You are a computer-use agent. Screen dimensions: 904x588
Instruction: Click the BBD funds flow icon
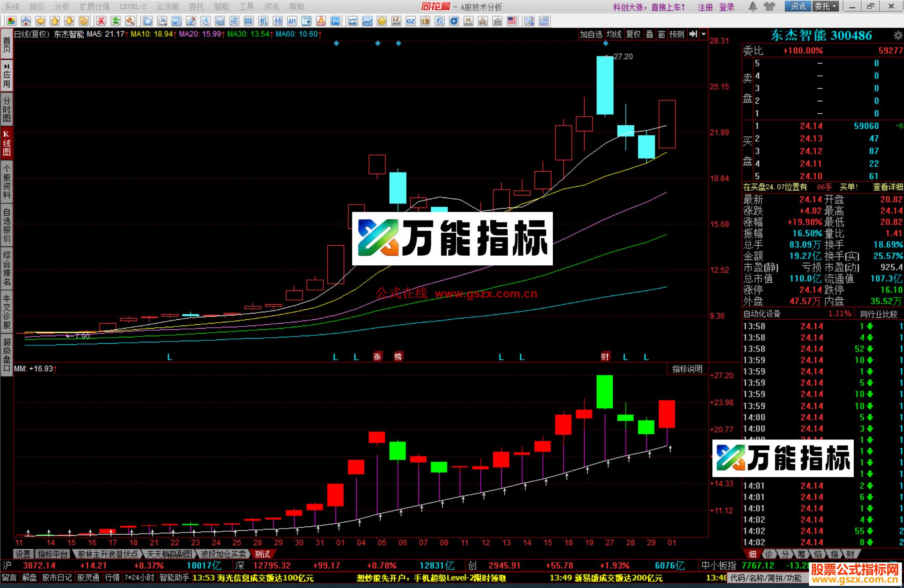(248, 21)
